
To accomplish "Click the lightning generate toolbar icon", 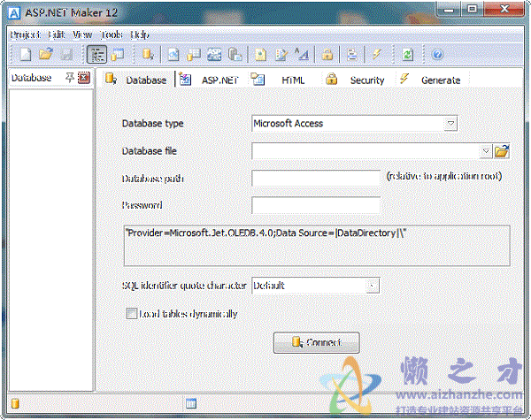I will coord(377,54).
